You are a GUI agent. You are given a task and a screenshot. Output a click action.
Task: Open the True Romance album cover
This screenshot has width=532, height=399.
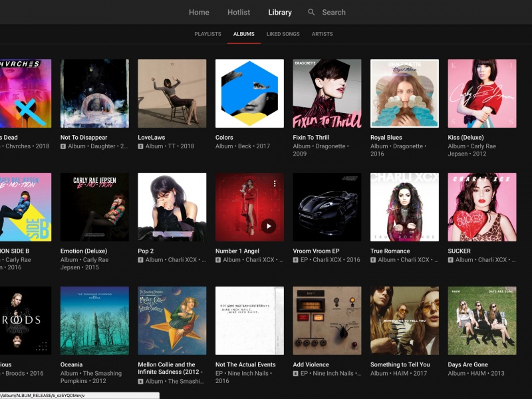pyautogui.click(x=404, y=207)
